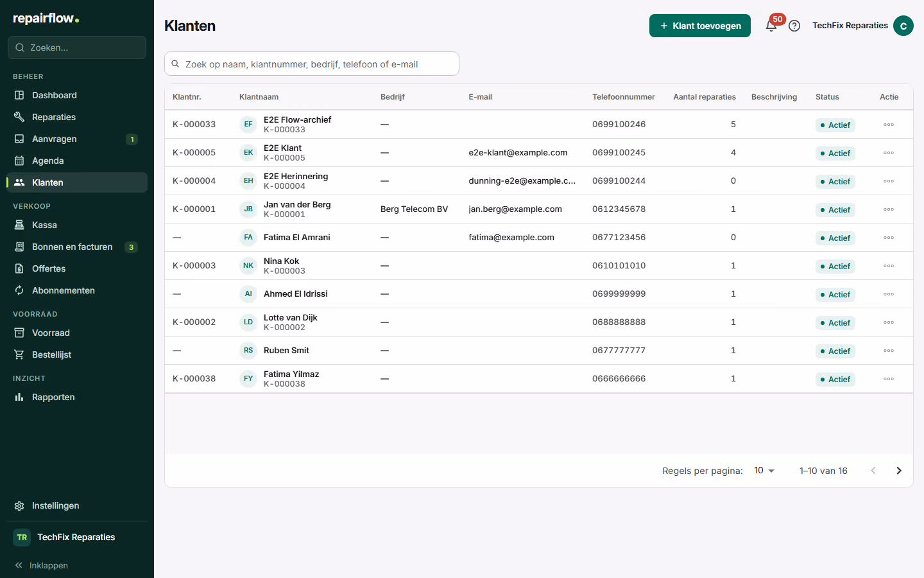Open the rows per page dropdown
Screen dimensions: 924x578
point(764,471)
